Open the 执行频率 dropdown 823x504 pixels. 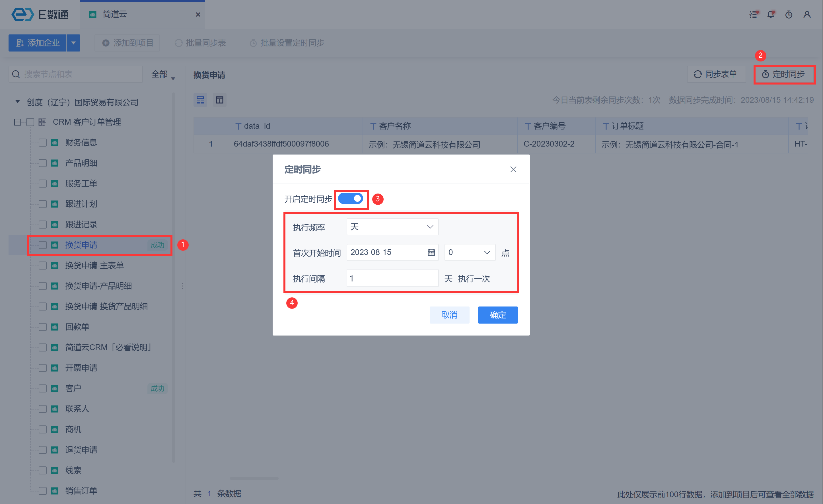(392, 227)
